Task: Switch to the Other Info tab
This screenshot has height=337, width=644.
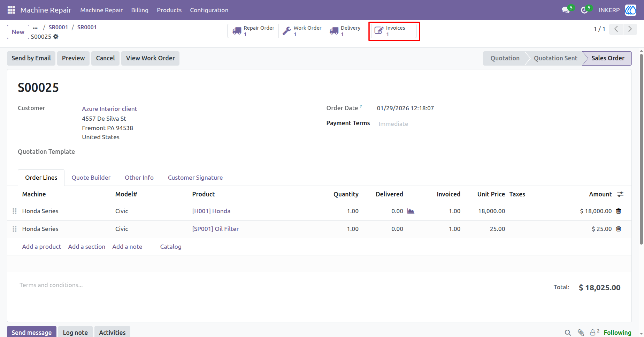Action: [139, 178]
